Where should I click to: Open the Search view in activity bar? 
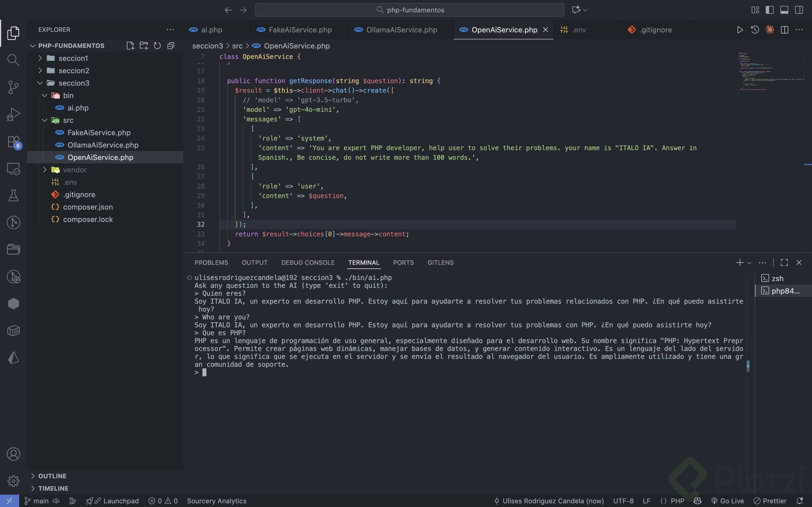coord(13,60)
